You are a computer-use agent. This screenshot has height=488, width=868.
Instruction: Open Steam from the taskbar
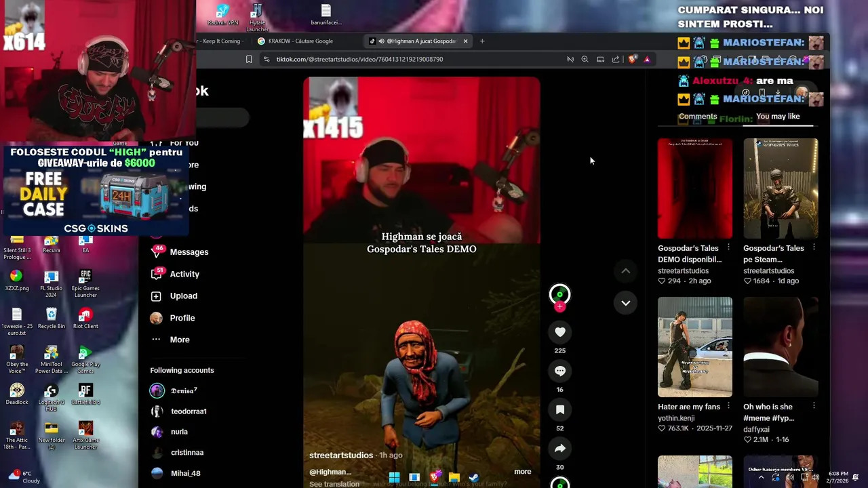pos(474,478)
